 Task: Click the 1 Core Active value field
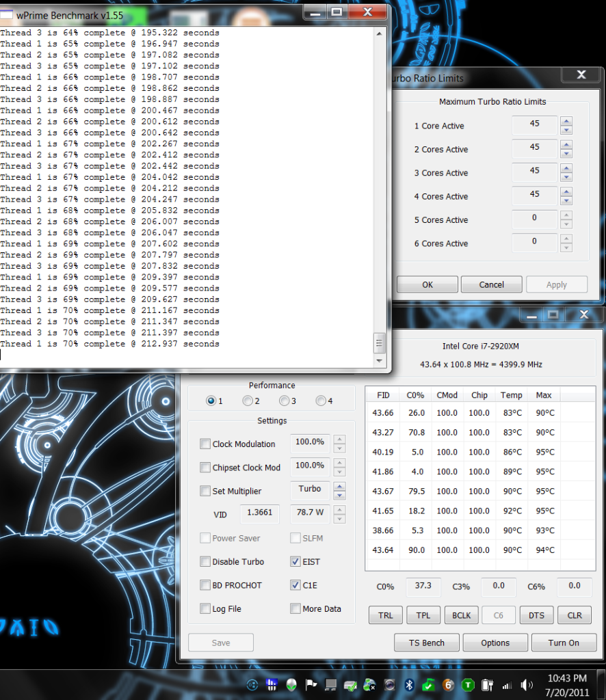(x=535, y=124)
